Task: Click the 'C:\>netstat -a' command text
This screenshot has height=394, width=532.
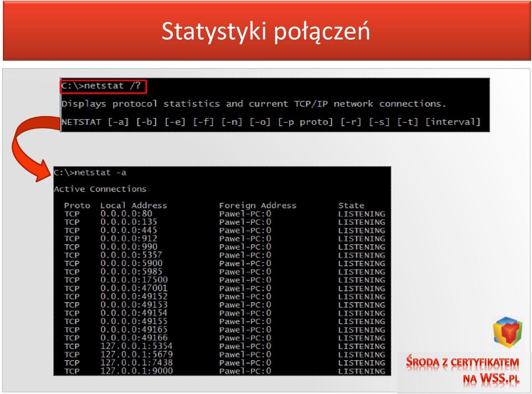Action: (90, 173)
